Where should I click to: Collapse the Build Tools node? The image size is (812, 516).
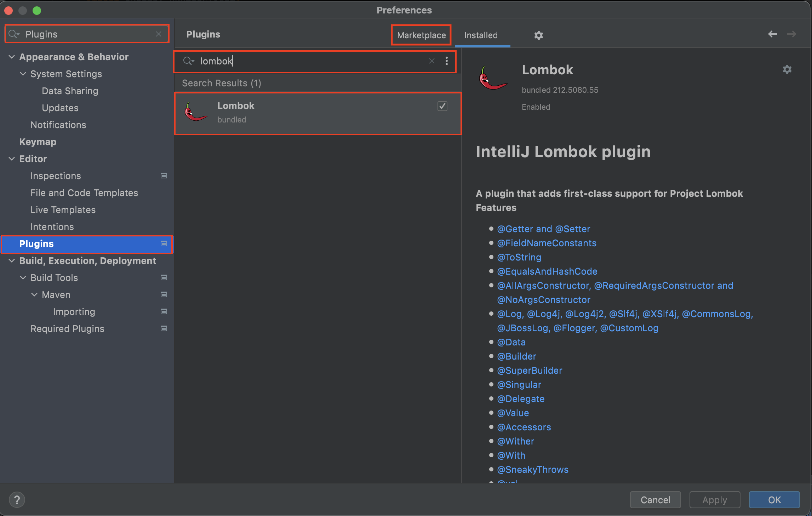[x=23, y=277]
